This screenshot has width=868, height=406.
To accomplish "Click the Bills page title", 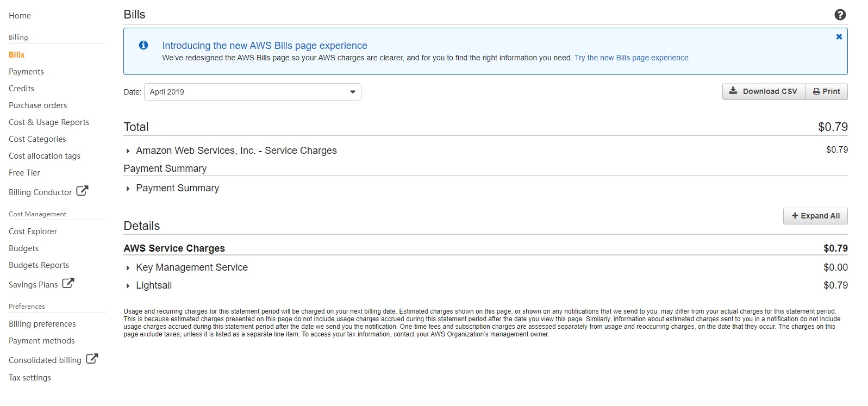I will 134,15.
